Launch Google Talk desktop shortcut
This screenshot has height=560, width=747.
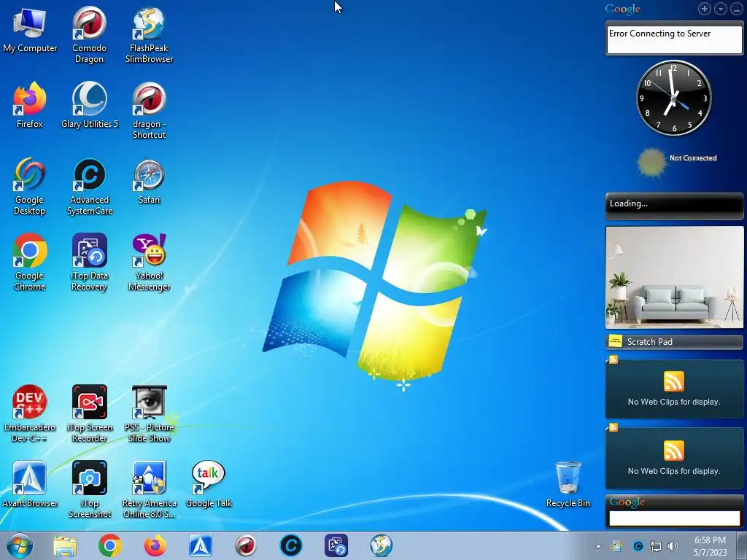click(209, 484)
